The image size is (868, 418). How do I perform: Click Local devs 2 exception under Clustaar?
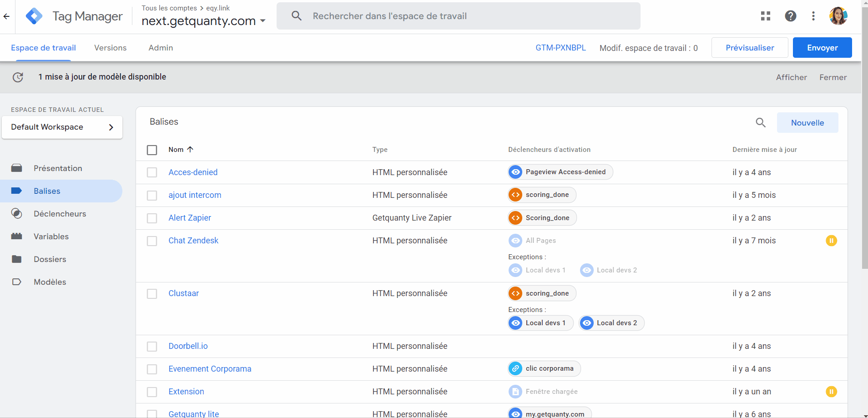pyautogui.click(x=611, y=323)
